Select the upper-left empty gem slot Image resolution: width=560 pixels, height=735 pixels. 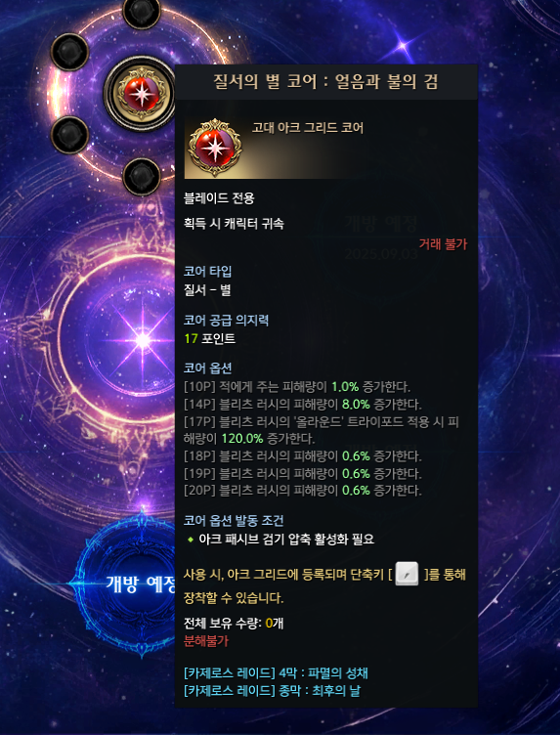(69, 52)
